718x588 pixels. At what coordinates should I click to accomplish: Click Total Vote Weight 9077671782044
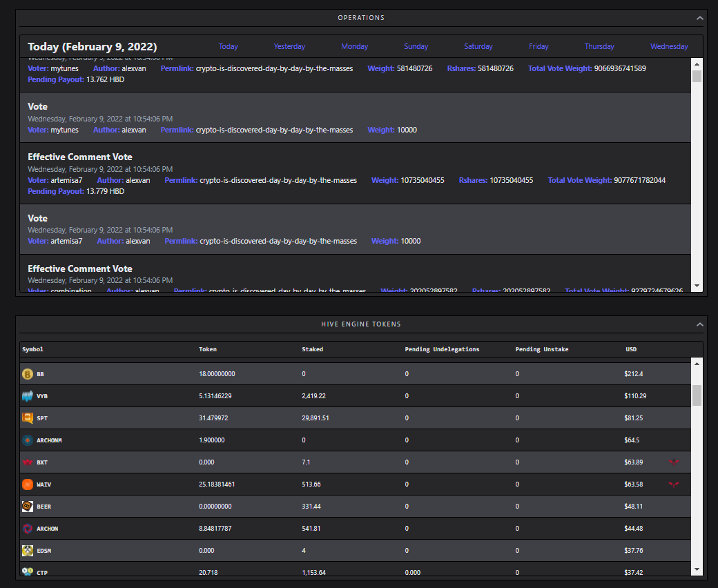pyautogui.click(x=640, y=180)
